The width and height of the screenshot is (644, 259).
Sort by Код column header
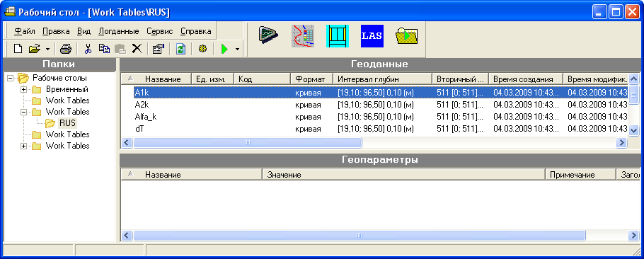click(x=262, y=79)
